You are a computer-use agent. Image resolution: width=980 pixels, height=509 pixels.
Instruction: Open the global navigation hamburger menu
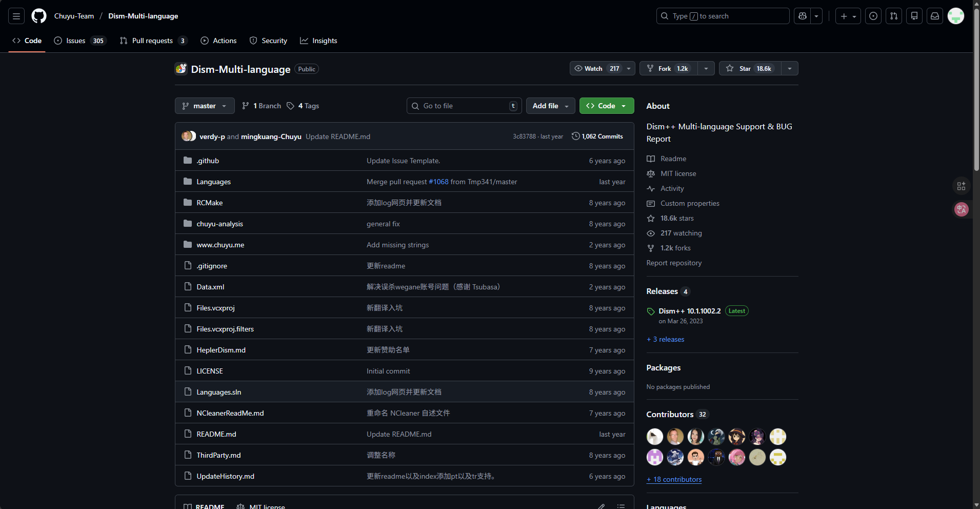coord(16,16)
